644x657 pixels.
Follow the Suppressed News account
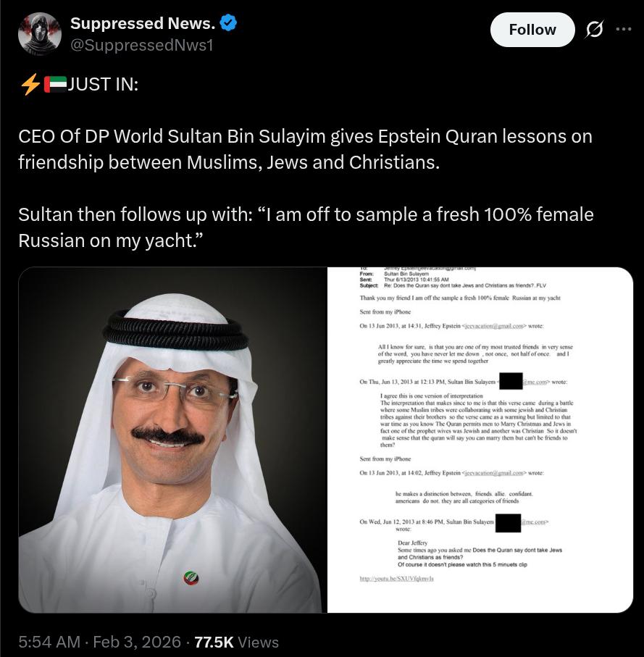click(532, 30)
